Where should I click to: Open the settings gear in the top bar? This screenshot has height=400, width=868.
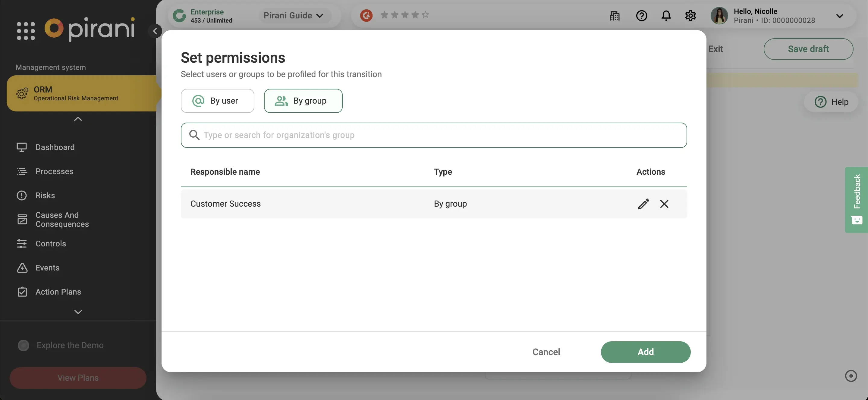pos(690,15)
